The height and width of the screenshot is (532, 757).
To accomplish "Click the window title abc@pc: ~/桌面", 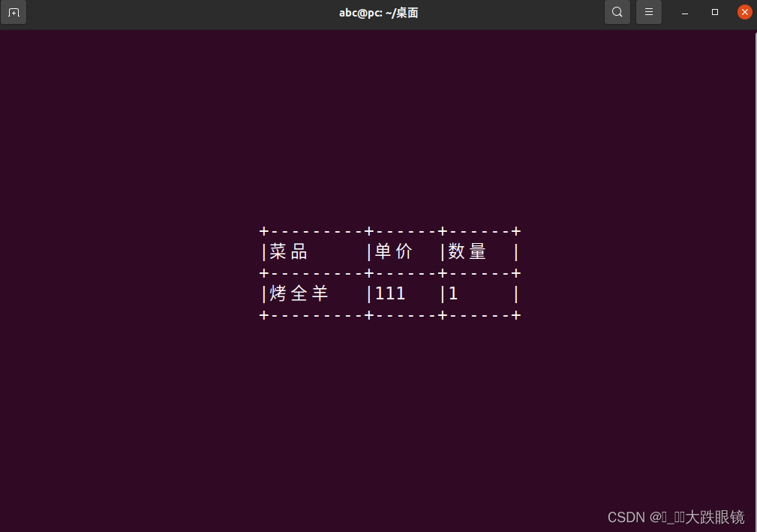I will tap(378, 13).
